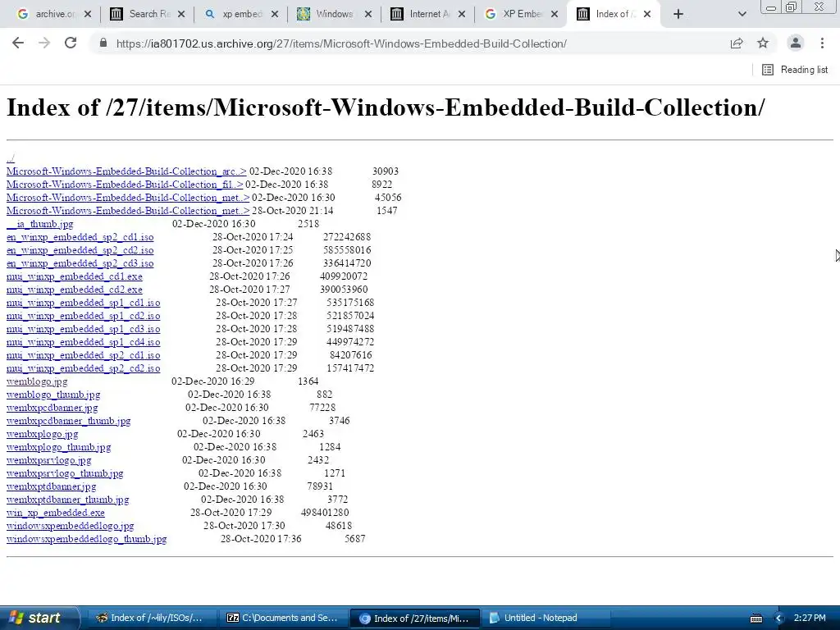Viewport: 840px width, 630px height.
Task: Download en_winxp_embedded_sp2_cd2.iso
Action: 80,250
